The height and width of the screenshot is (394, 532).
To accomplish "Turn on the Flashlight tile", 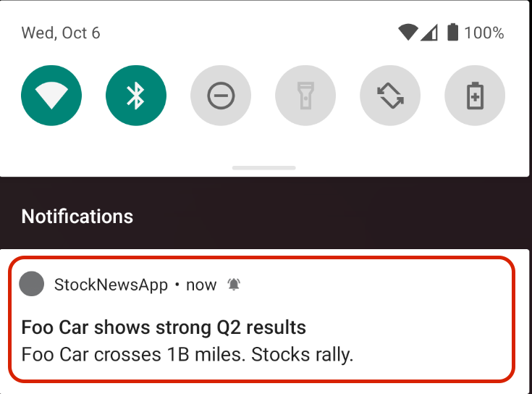I will pyautogui.click(x=305, y=96).
